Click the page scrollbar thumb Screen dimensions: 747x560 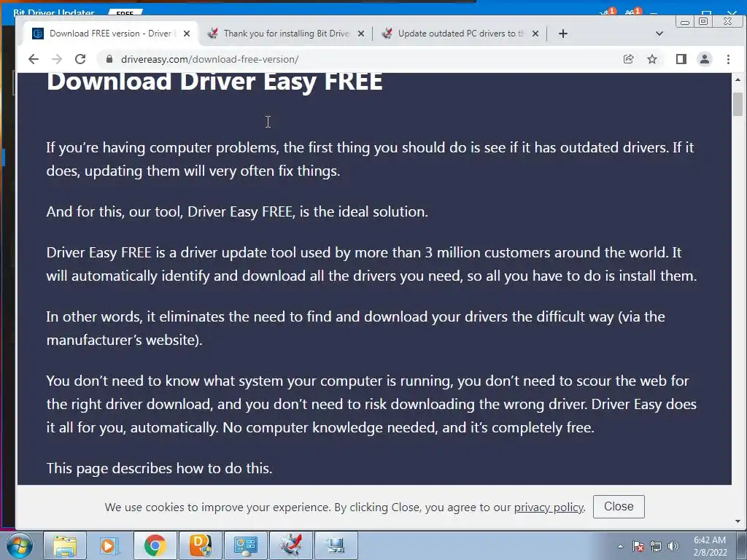[738, 104]
